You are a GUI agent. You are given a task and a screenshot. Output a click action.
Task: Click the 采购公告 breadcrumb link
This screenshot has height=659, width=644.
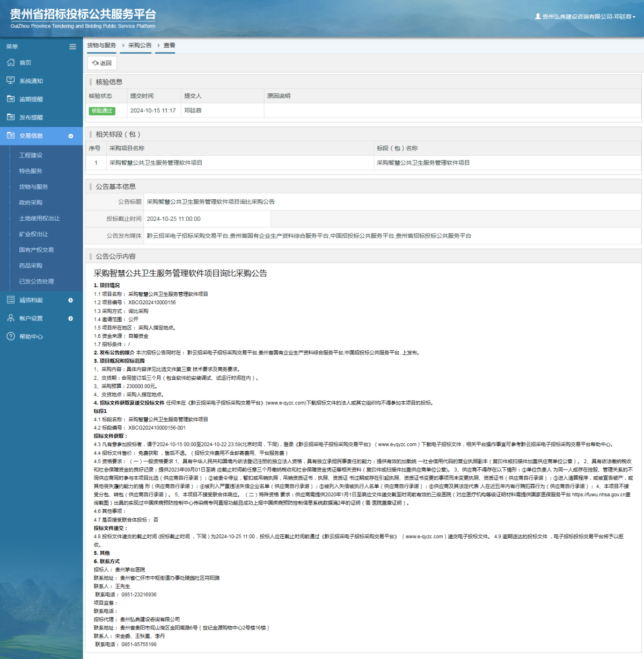click(140, 46)
